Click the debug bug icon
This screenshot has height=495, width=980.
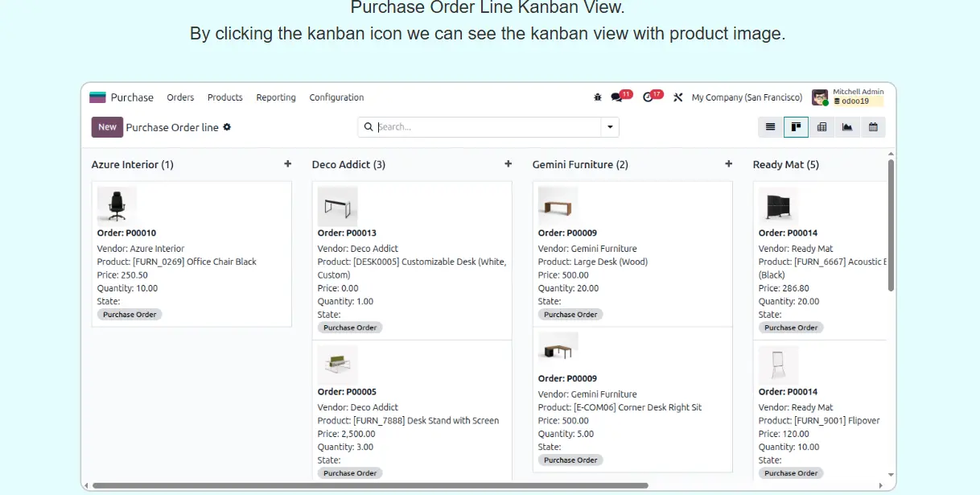pos(597,97)
